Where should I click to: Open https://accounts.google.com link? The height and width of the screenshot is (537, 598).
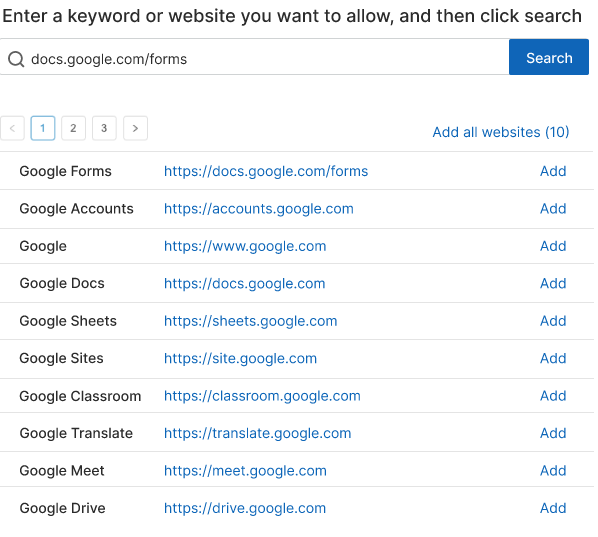tap(259, 209)
